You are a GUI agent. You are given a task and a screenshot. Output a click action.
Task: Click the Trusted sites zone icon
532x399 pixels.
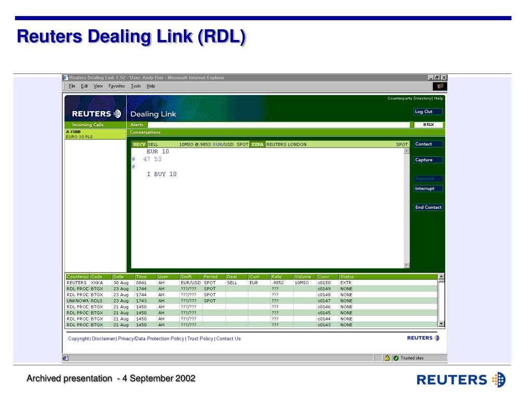tap(395, 358)
